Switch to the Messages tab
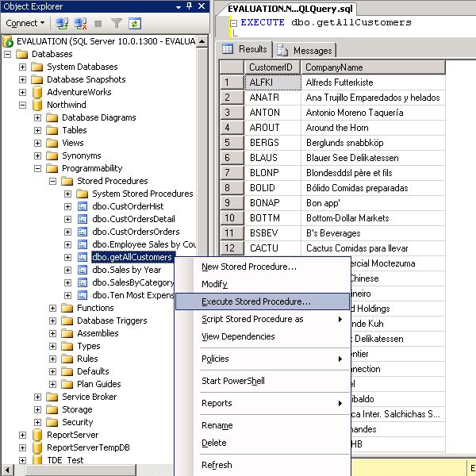Viewport: 476px width, 476px height. click(305, 51)
